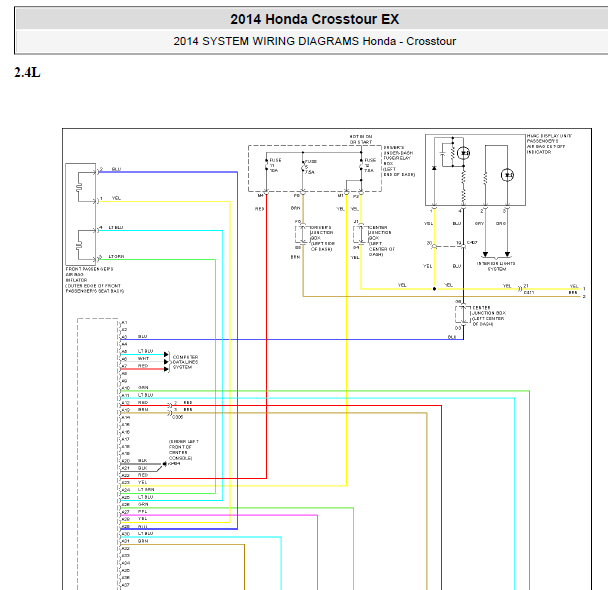The width and height of the screenshot is (608, 590).
Task: Click the HVAC display unit air bag indicator label
Action: pyautogui.click(x=549, y=144)
